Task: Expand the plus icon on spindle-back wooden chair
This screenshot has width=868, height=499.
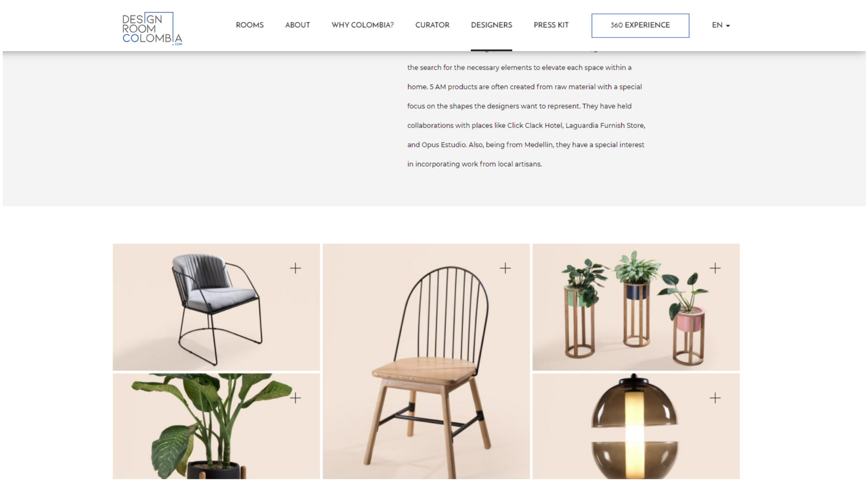Action: [505, 268]
